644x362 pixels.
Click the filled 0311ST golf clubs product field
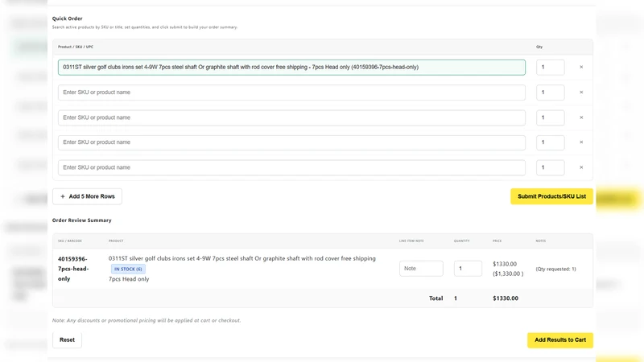[x=291, y=68]
